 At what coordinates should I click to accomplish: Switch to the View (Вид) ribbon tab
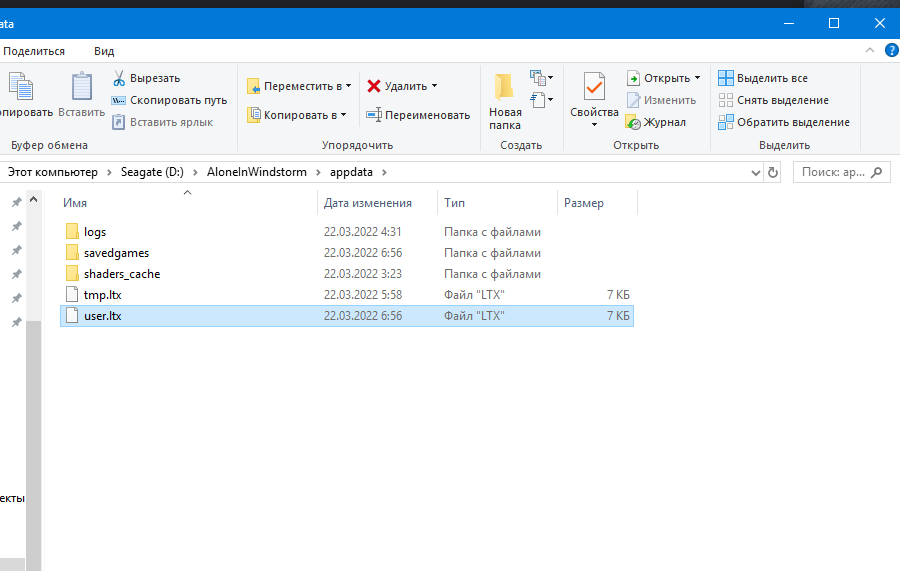tap(104, 51)
